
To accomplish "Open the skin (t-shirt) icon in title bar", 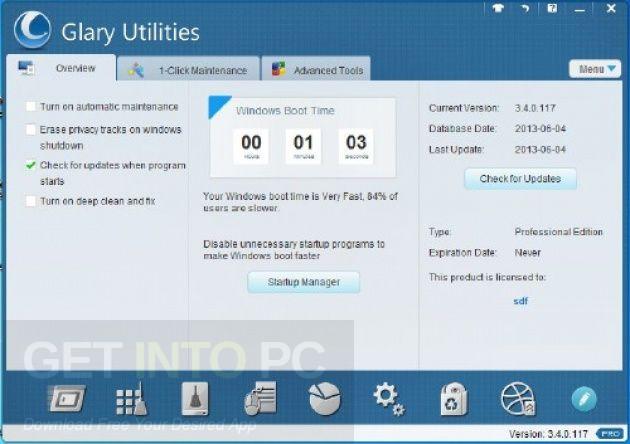I will 498,8.
